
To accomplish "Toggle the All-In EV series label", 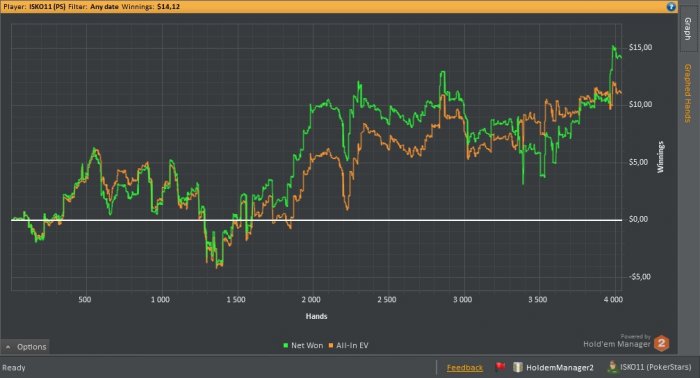I will point(352,345).
